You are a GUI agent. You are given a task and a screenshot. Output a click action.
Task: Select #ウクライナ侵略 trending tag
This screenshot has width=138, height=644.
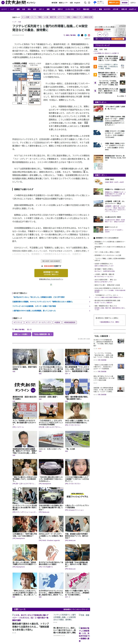(64, 17)
